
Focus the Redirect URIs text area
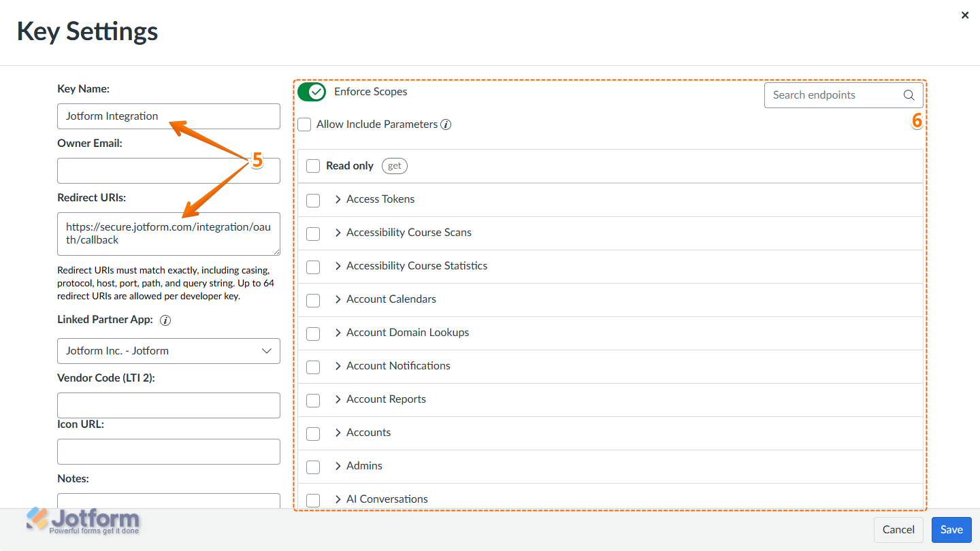169,234
